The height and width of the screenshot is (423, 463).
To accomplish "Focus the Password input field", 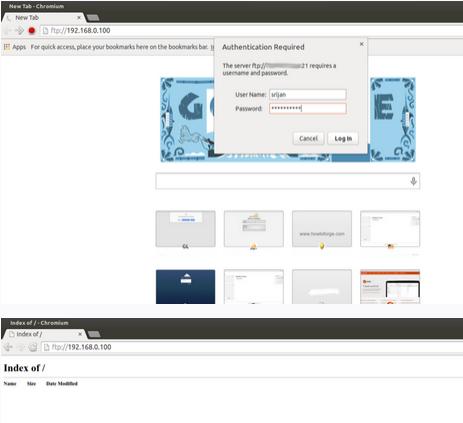I will [307, 108].
